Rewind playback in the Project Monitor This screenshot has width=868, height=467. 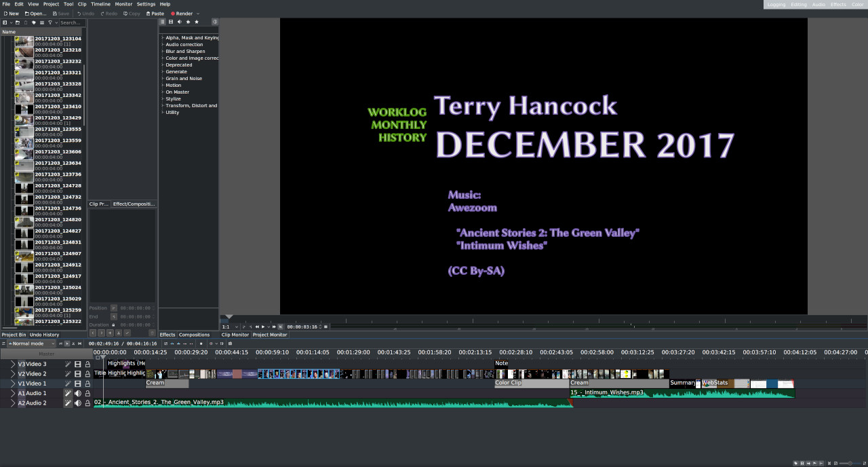pyautogui.click(x=257, y=326)
